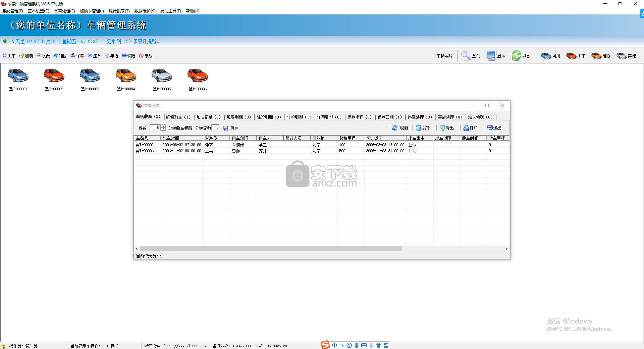Switch to the 车审到期 (0) tab
644x349 pixels.
click(x=329, y=117)
